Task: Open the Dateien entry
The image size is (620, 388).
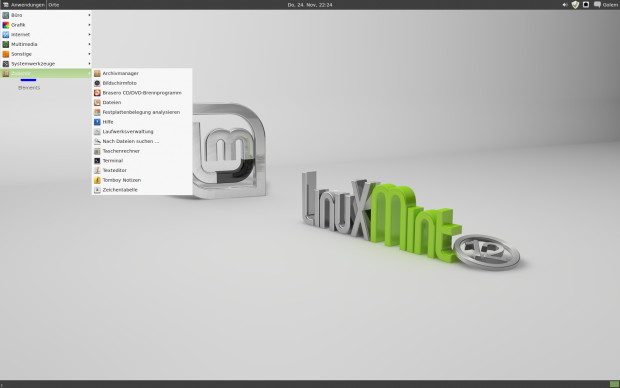Action: click(x=142, y=102)
